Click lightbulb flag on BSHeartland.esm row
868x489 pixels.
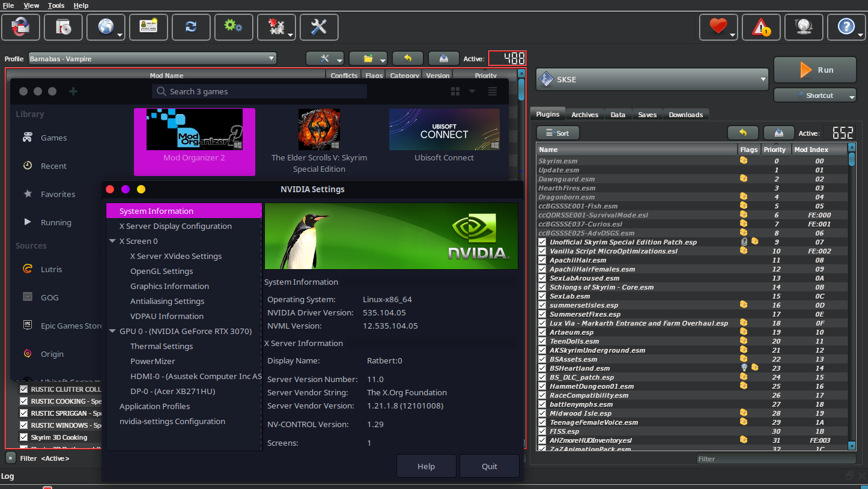pos(744,368)
